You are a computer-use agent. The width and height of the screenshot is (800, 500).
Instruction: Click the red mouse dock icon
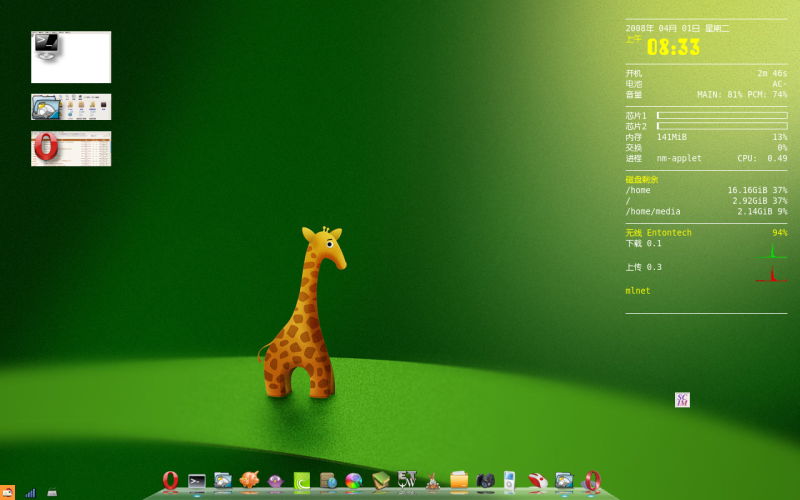coord(538,481)
